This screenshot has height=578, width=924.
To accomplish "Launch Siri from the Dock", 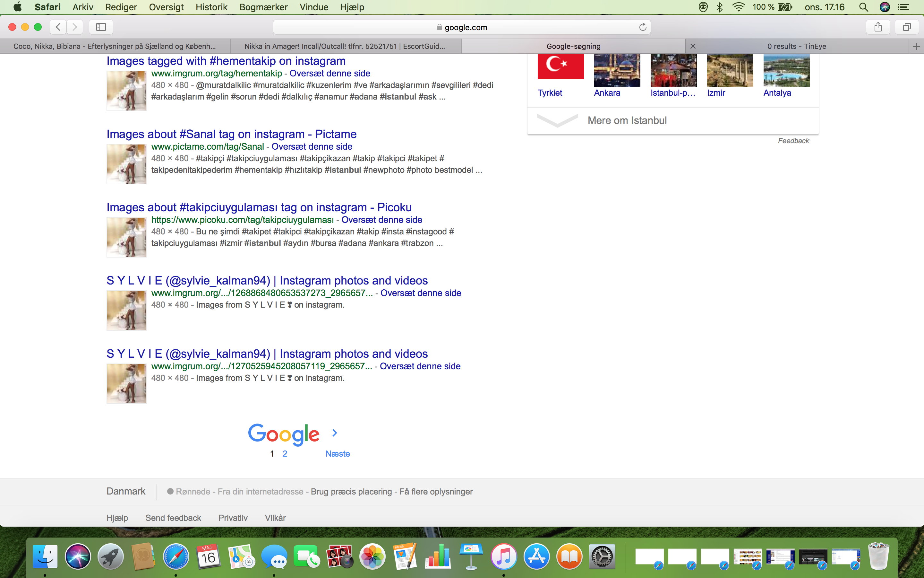I will (x=78, y=556).
